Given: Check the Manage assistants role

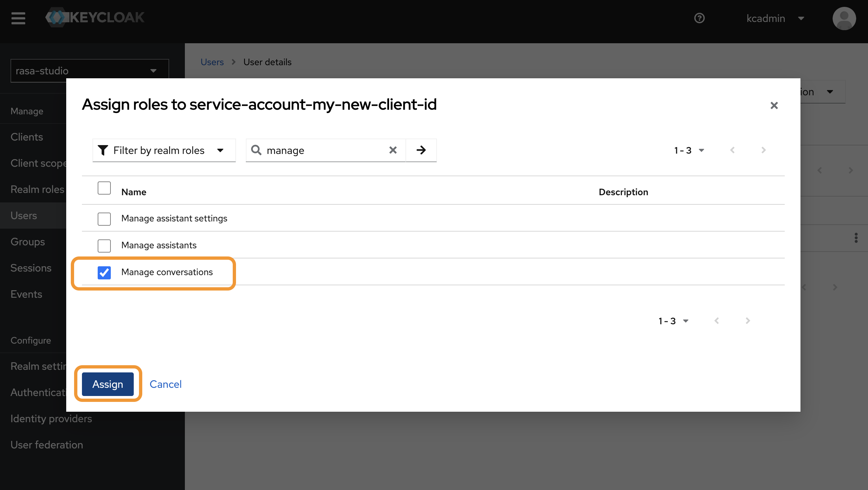Looking at the screenshot, I should (104, 246).
